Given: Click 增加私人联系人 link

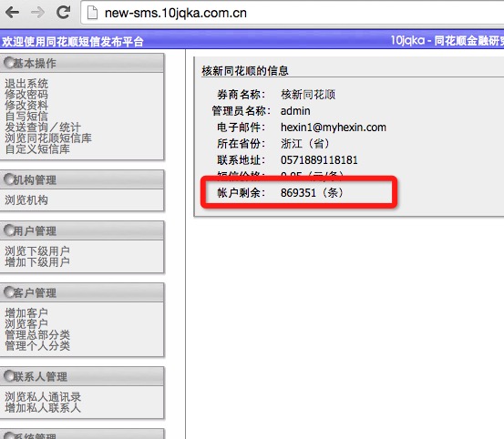Looking at the screenshot, I should [x=43, y=408].
